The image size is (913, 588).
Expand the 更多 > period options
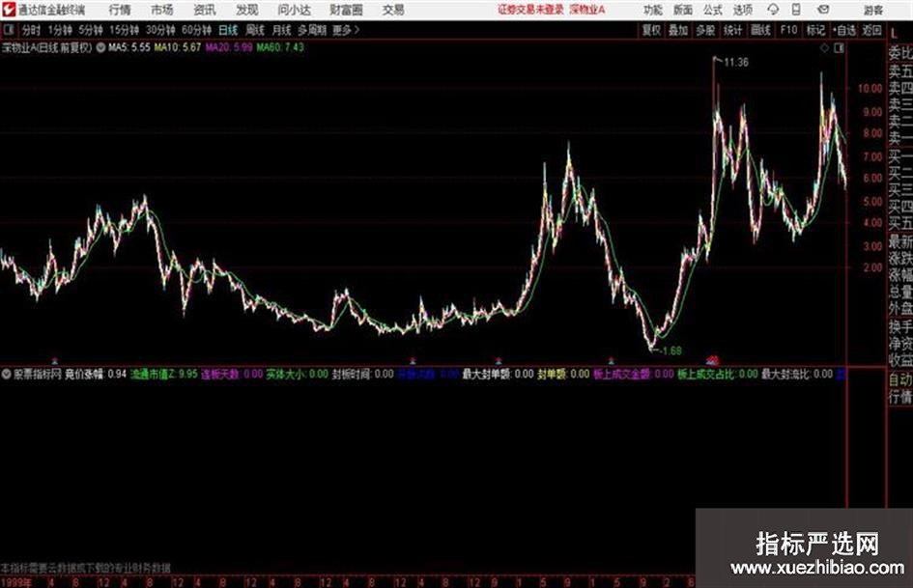click(347, 30)
